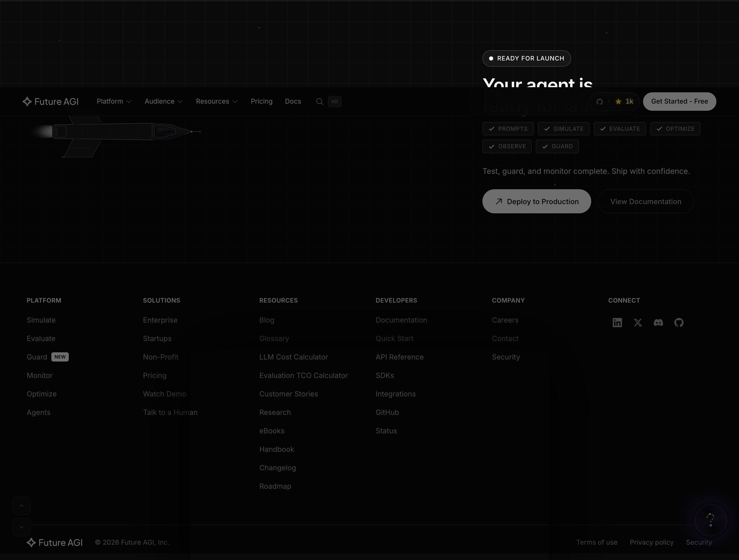Click the ⌘K shortcut badge
The height and width of the screenshot is (560, 739).
(335, 102)
